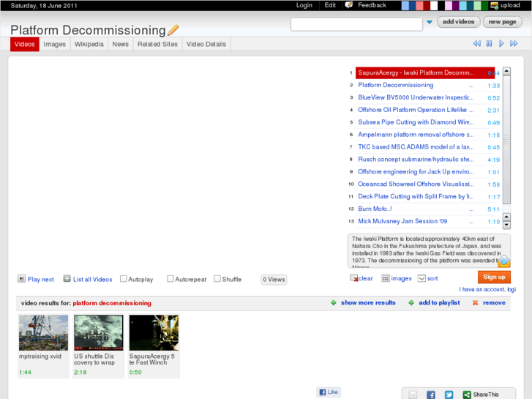Click the Facebook Like button
The image size is (532, 399).
coord(329,392)
